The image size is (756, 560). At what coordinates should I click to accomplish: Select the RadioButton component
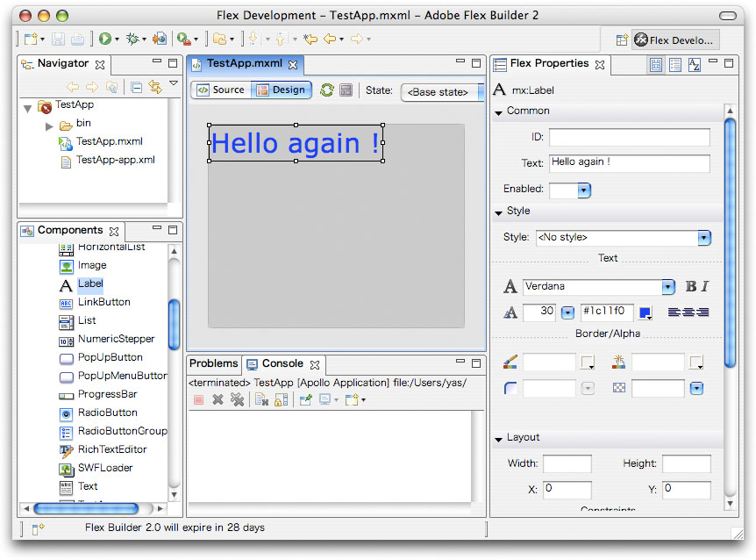(108, 413)
